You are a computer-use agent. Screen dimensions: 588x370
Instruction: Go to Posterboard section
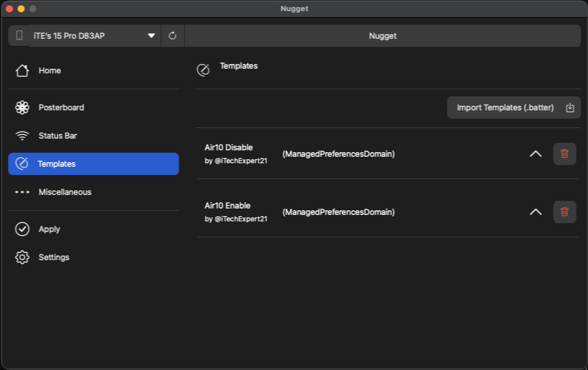93,107
